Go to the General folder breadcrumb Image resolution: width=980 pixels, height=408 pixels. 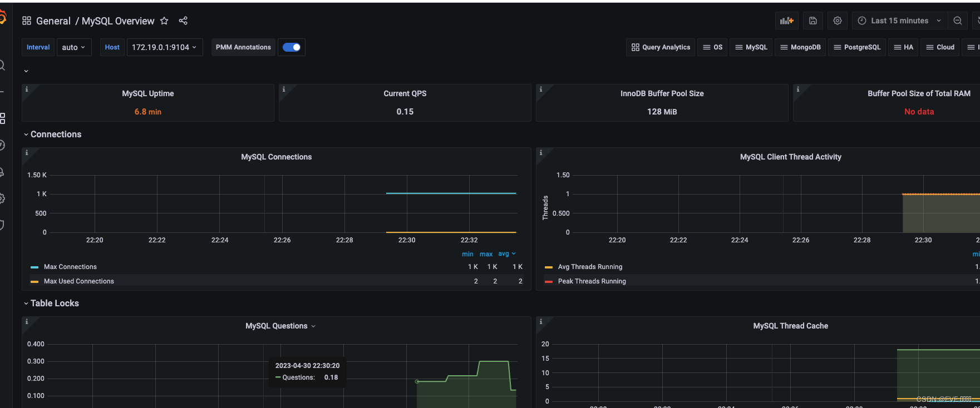(53, 21)
